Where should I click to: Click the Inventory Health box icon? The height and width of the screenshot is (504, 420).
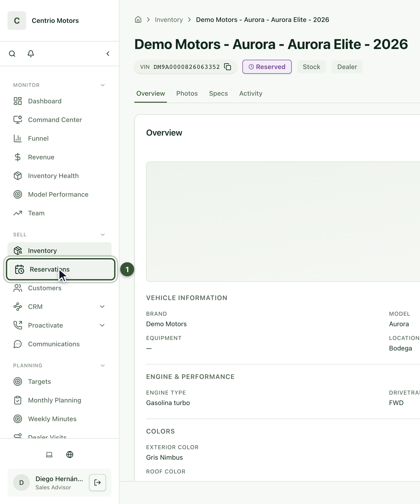[x=18, y=176]
